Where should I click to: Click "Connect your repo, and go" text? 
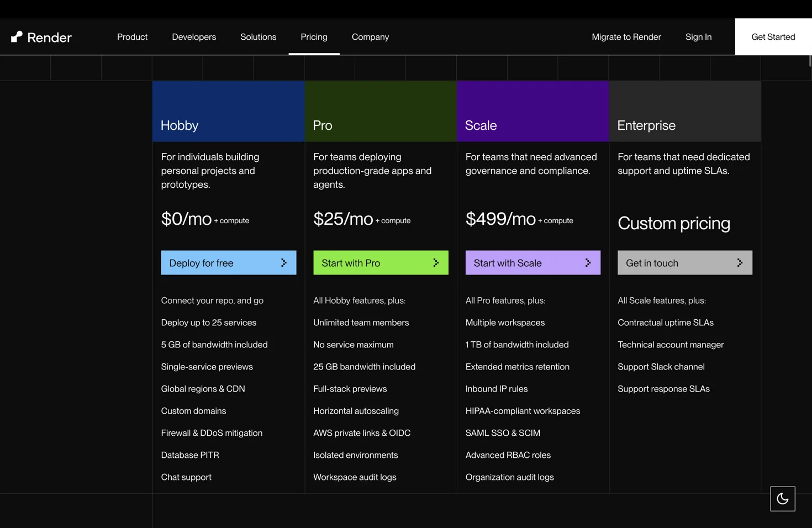click(212, 300)
